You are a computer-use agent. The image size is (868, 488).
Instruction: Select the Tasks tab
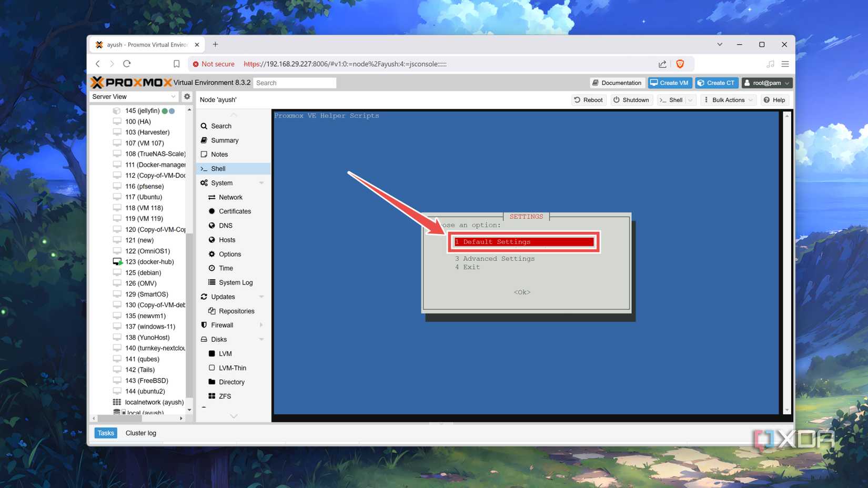pos(105,432)
